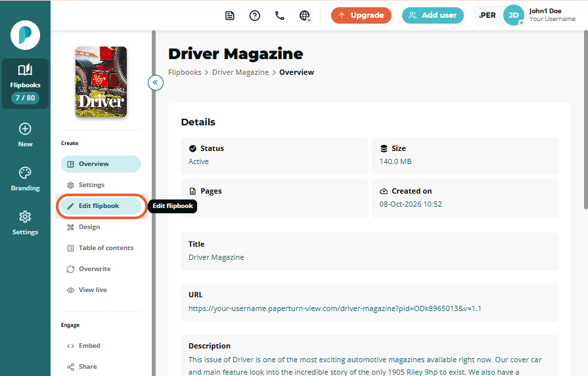Open the Design menu item
The height and width of the screenshot is (376, 588).
pos(101,227)
